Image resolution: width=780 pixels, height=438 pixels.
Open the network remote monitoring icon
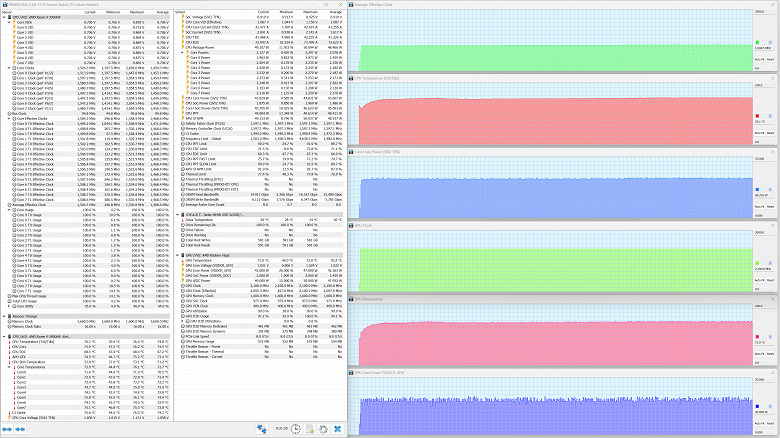pyautogui.click(x=262, y=429)
